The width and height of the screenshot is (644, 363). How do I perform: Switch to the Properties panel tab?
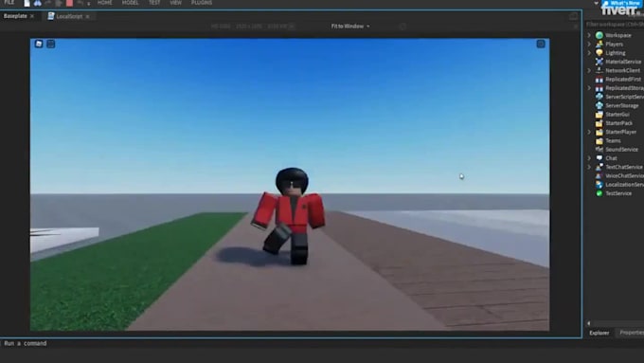(x=632, y=333)
